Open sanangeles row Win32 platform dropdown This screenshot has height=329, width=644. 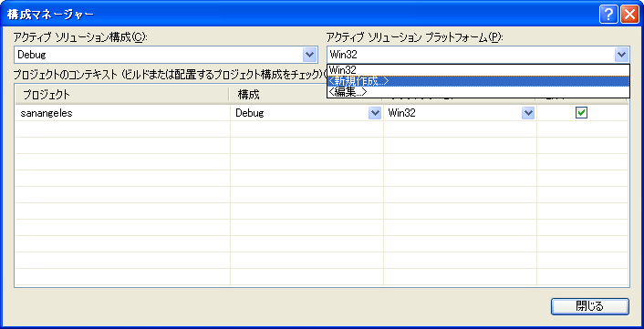[527, 113]
